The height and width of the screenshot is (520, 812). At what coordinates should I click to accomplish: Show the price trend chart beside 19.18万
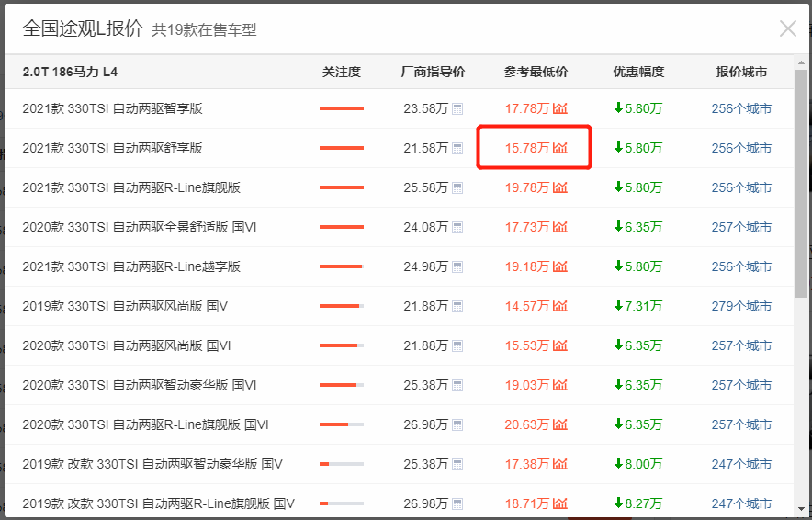coord(559,266)
